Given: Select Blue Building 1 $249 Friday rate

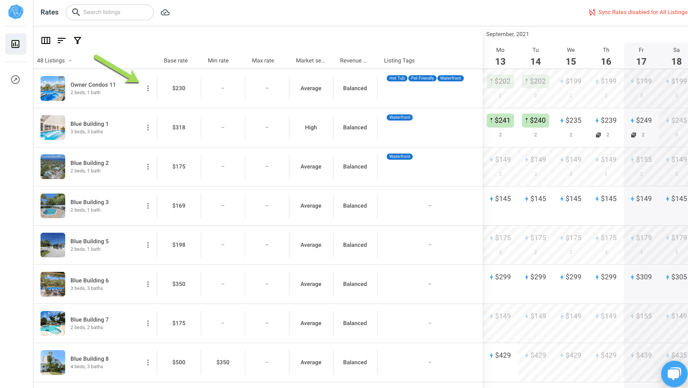Looking at the screenshot, I should [x=641, y=120].
